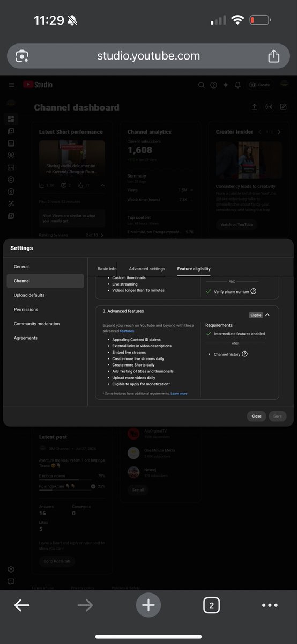This screenshot has width=297, height=644.
Task: Click the Go to Posts tab button
Action: click(57, 561)
